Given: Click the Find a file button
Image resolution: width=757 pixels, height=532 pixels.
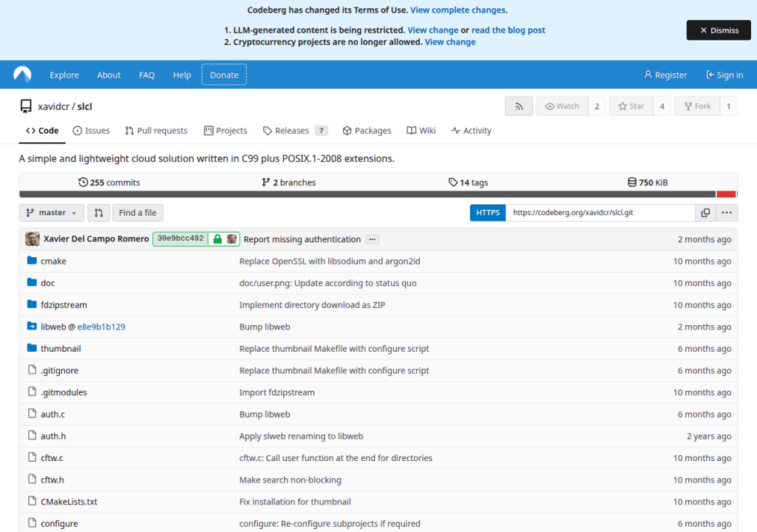Looking at the screenshot, I should tap(138, 212).
